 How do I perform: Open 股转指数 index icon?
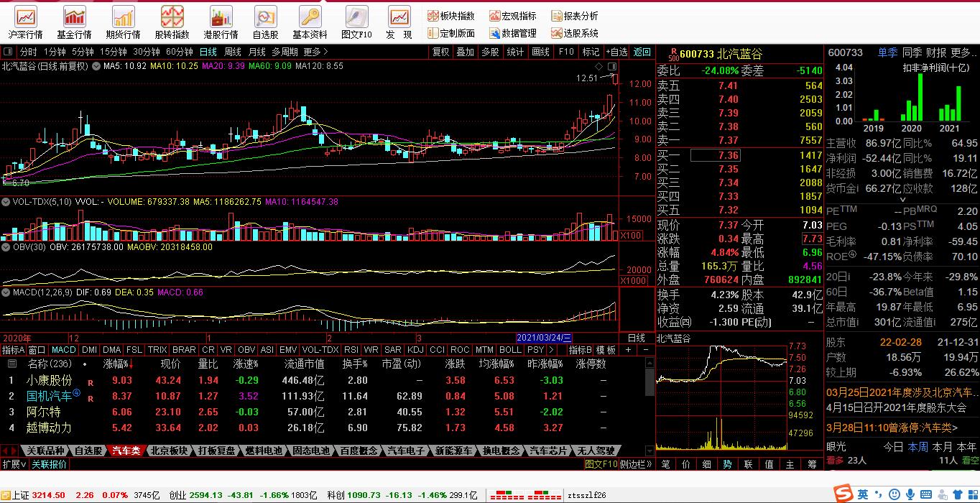coord(172,22)
